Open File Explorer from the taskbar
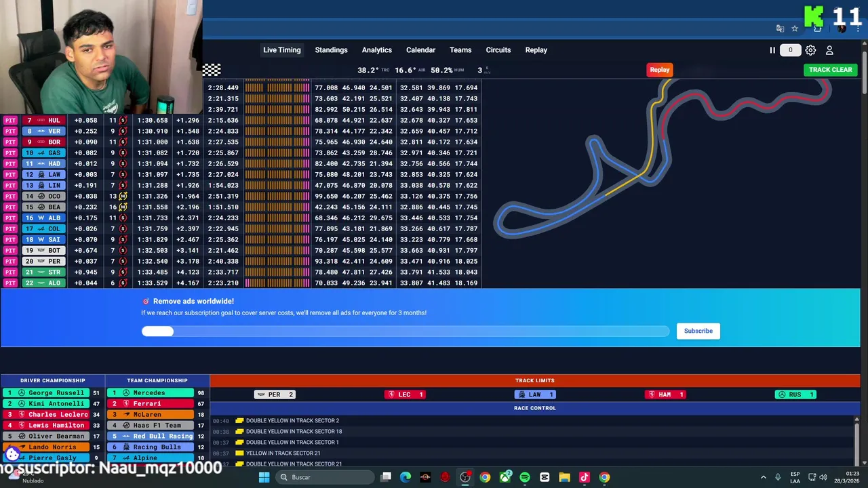Screen dimensions: 868x488 click(x=564, y=477)
